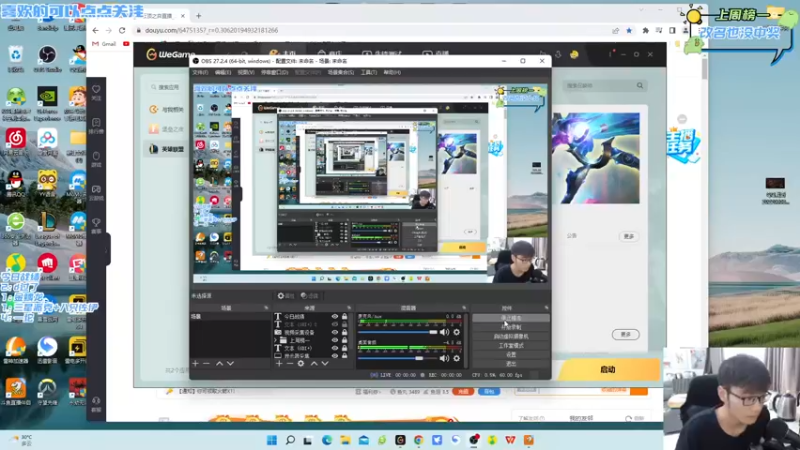Click yellow 启动 button in WeGame
Screen dimensions: 800x450
pos(607,369)
